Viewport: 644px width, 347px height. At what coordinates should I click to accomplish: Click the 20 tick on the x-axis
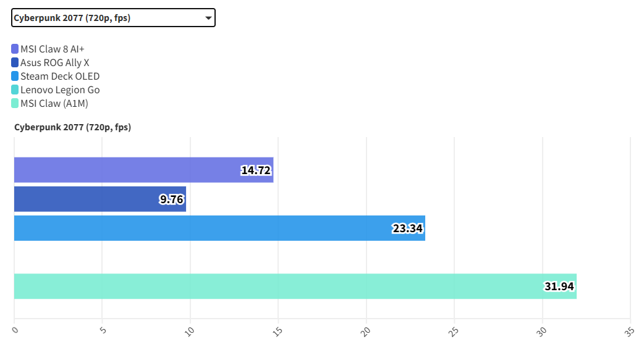(x=366, y=332)
